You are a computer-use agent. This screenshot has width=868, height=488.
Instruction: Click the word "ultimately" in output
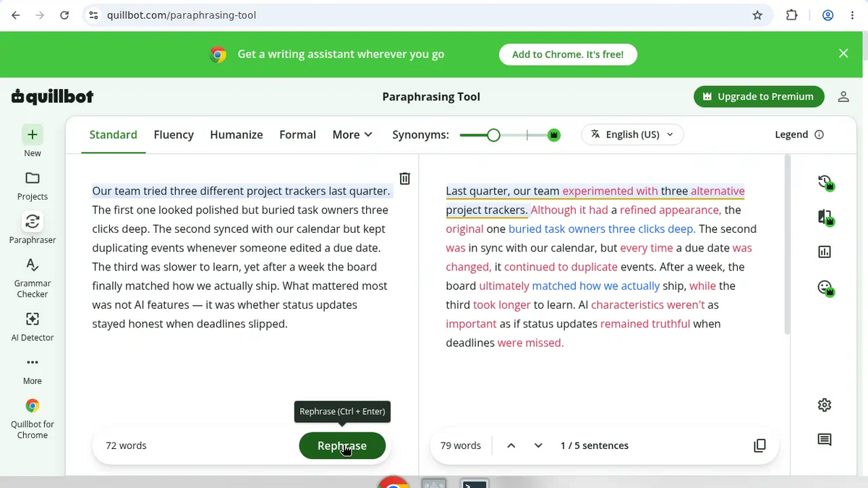tap(503, 286)
